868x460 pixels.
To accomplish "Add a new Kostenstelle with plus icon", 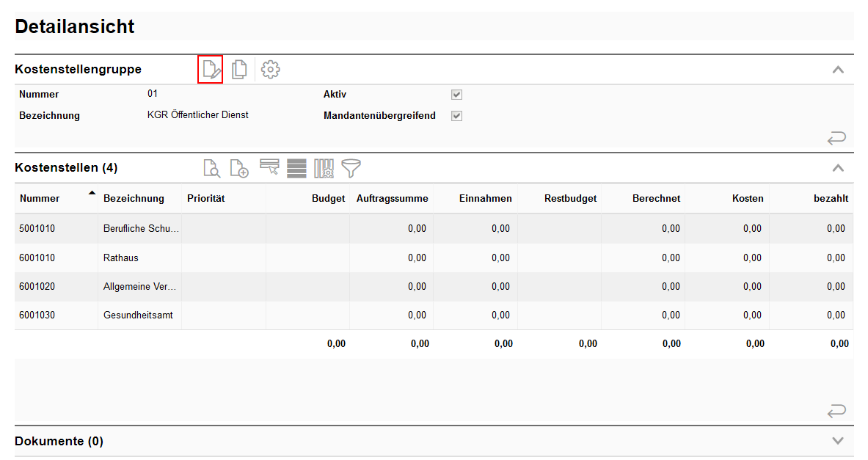I will (239, 168).
